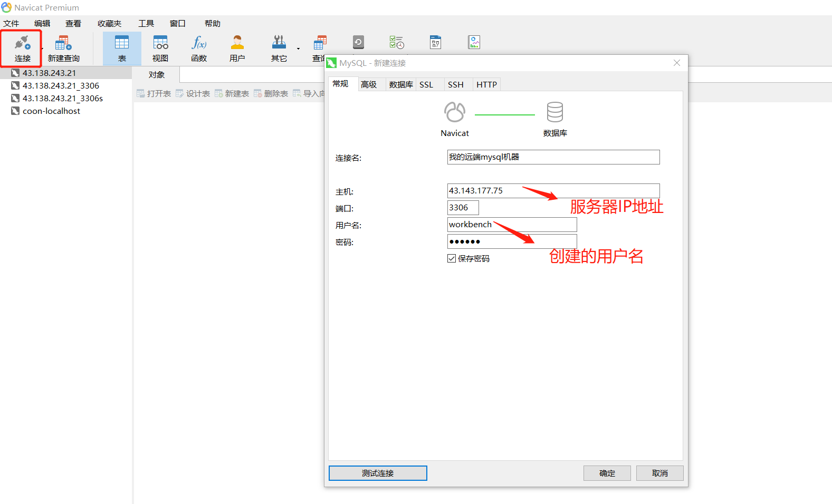
Task: Expand the 其它 dropdown arrow
Action: point(298,49)
